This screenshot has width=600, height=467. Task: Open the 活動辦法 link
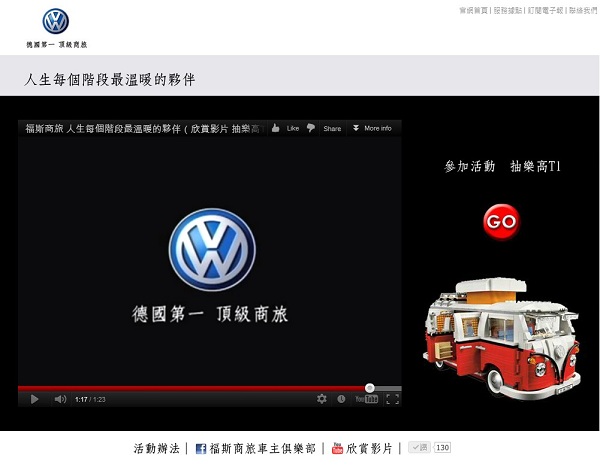tap(156, 448)
